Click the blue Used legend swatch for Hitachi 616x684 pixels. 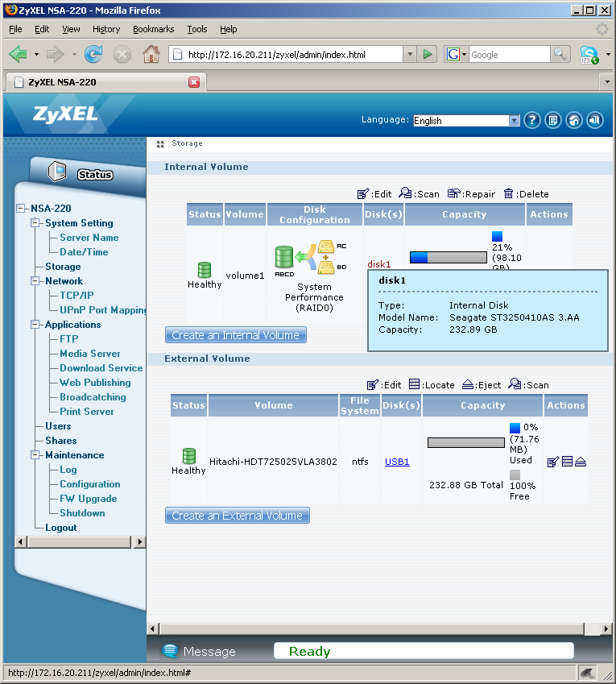tap(515, 428)
